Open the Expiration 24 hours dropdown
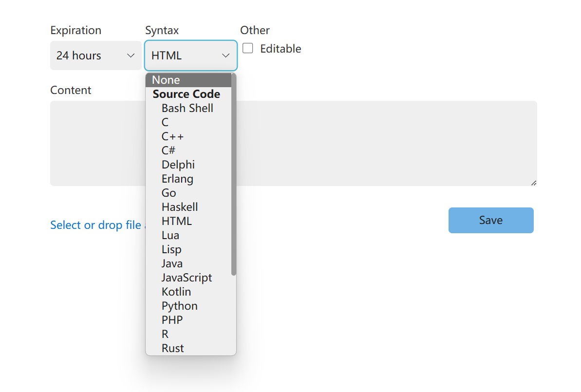 [95, 56]
